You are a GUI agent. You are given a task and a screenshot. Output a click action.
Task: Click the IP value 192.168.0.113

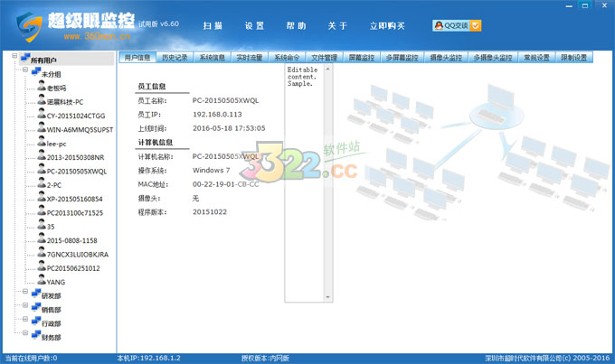[x=217, y=115]
